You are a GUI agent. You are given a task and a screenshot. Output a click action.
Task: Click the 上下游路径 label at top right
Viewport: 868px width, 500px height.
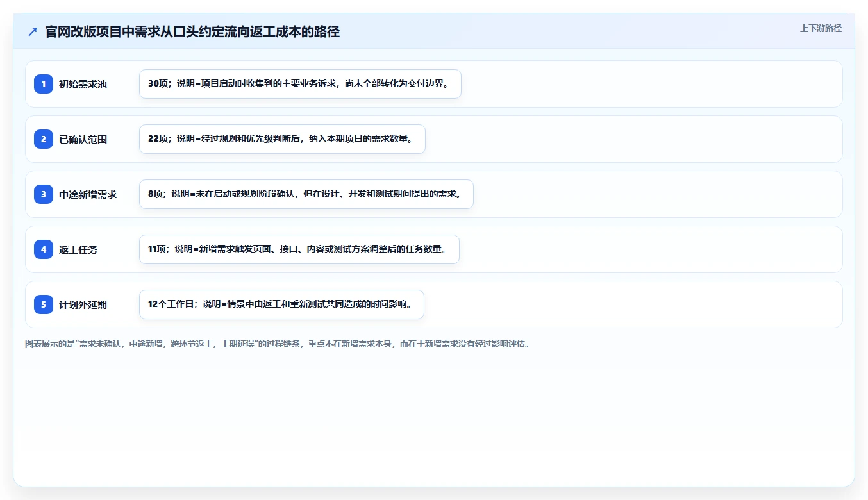pyautogui.click(x=821, y=29)
